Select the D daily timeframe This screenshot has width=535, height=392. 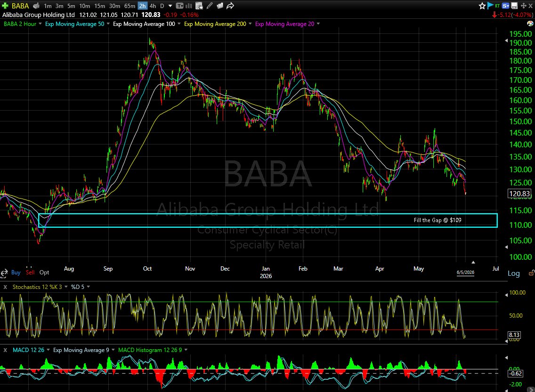coord(162,6)
